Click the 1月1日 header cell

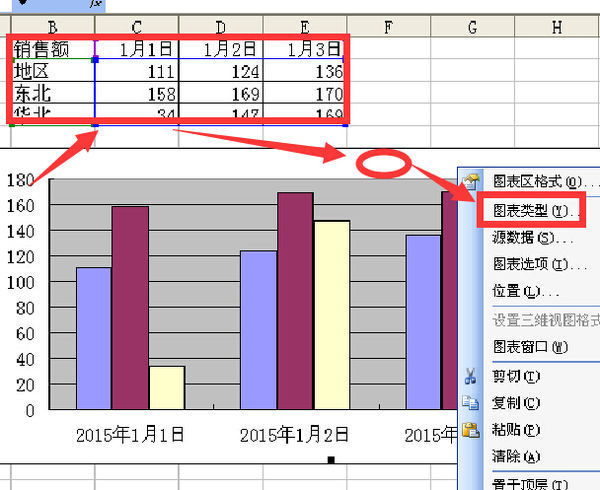point(137,48)
